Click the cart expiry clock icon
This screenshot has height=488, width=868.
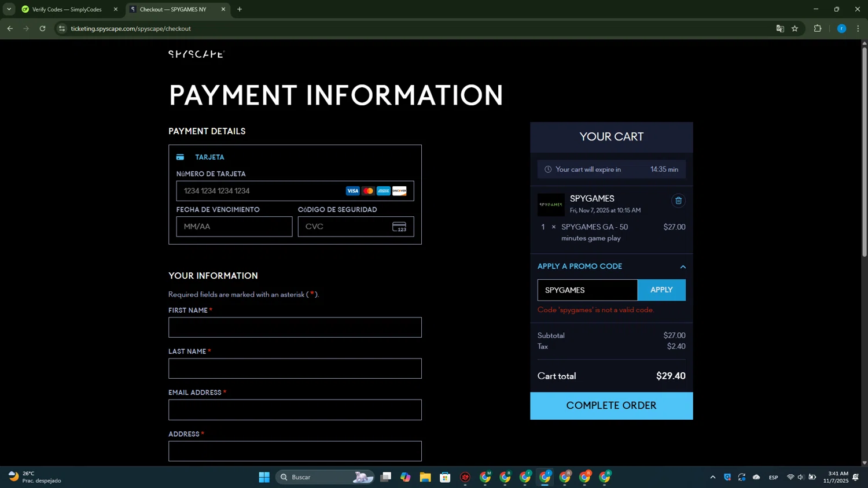pos(548,169)
